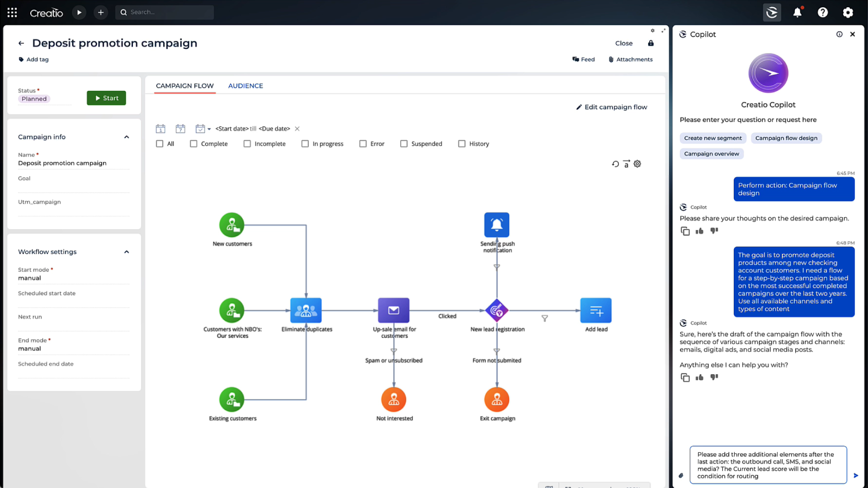
Task: Collapse the Campaign info section
Action: [127, 137]
